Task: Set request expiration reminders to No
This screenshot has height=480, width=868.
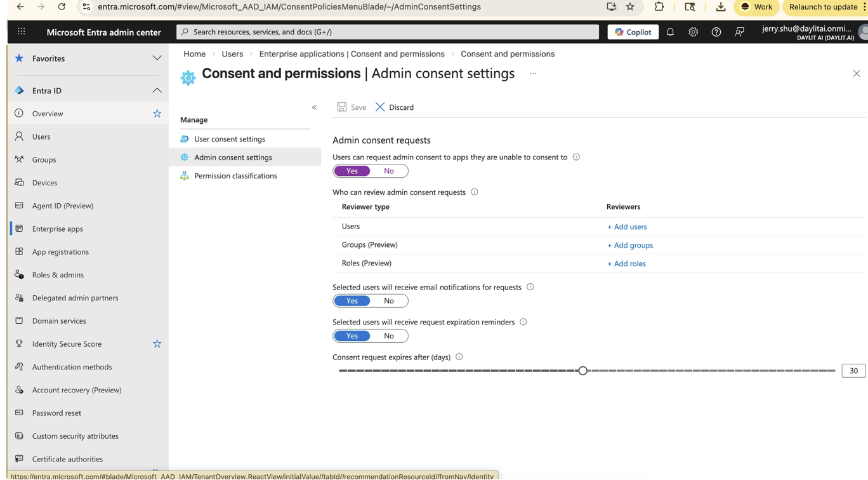Action: click(389, 336)
